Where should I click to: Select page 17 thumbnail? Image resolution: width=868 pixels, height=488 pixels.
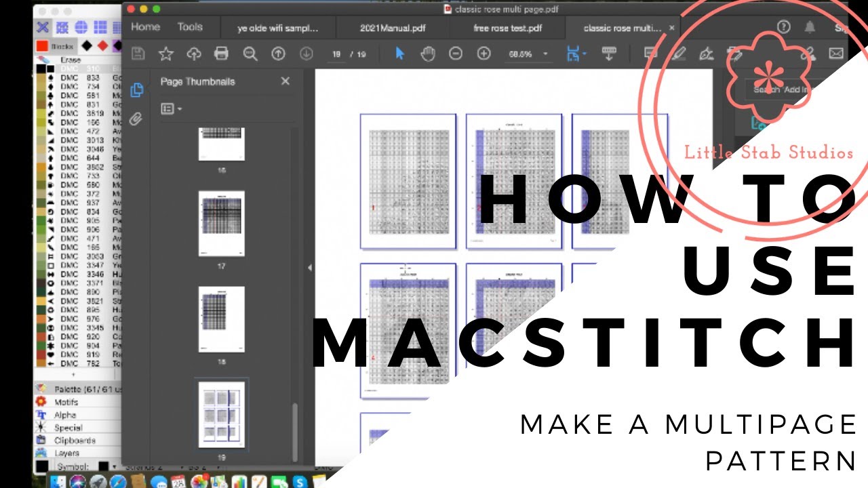(221, 224)
